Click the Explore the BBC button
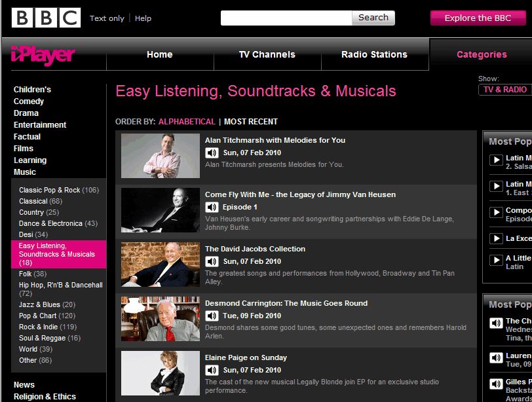 coord(478,18)
